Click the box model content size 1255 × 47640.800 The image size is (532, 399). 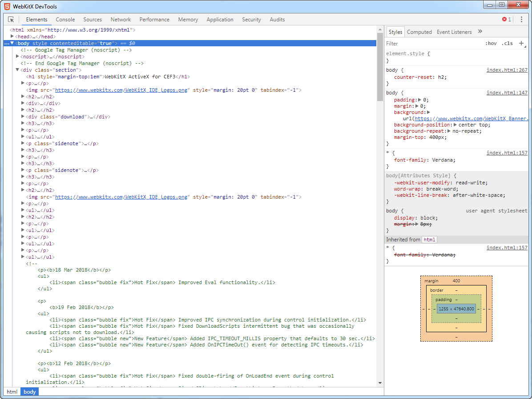456,309
